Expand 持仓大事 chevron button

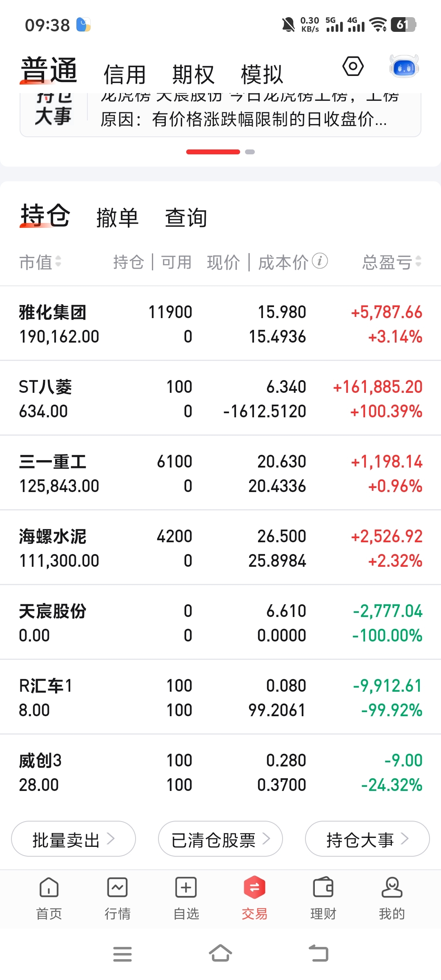point(367,839)
